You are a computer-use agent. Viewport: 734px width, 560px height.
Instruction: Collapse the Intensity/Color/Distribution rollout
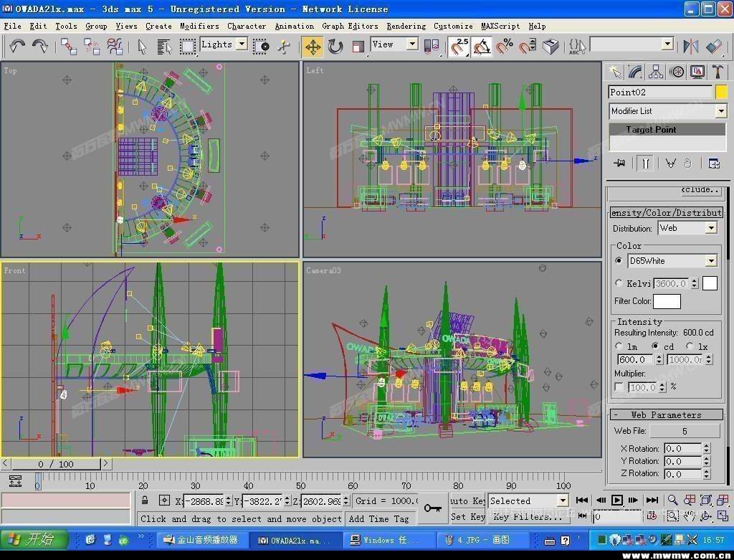pos(666,212)
